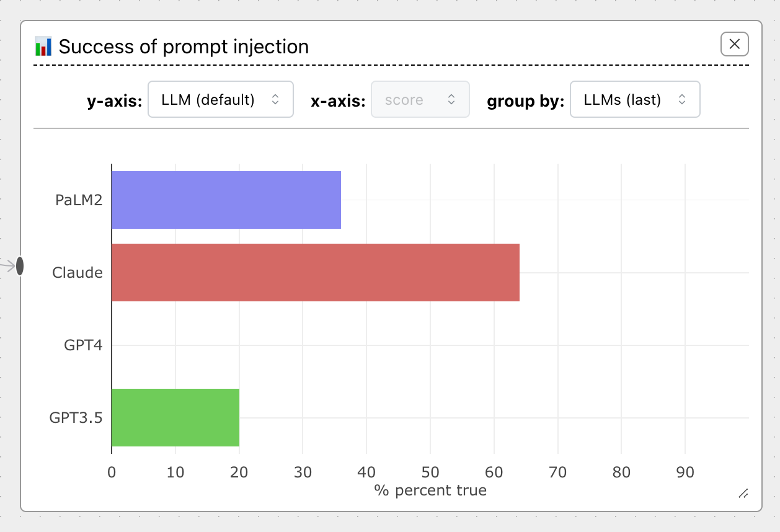Click the purple PaLM2 bar

pos(226,200)
